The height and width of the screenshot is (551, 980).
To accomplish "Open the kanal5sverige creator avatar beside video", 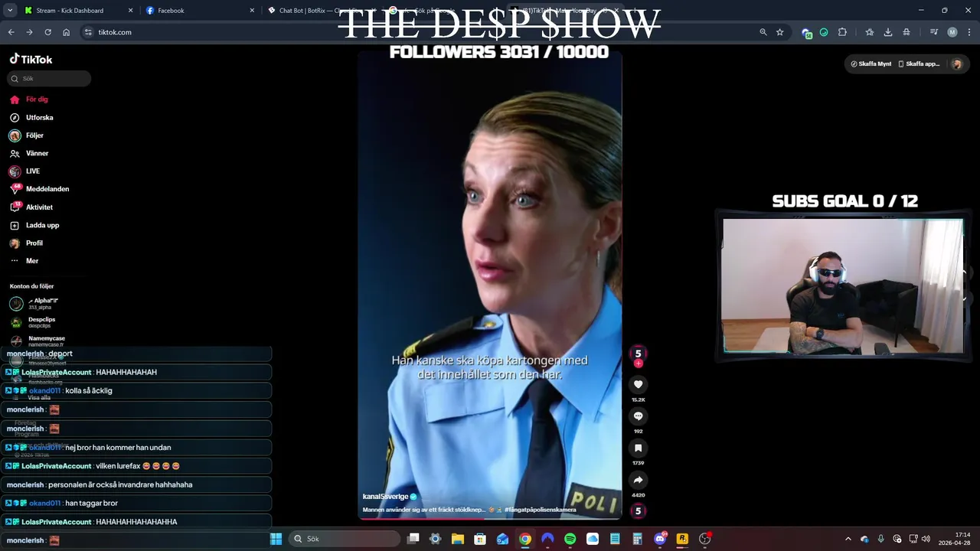I will (x=638, y=354).
